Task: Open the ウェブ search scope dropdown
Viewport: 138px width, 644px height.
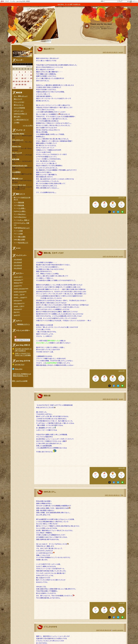Action: pyautogui.click(x=123, y=1)
